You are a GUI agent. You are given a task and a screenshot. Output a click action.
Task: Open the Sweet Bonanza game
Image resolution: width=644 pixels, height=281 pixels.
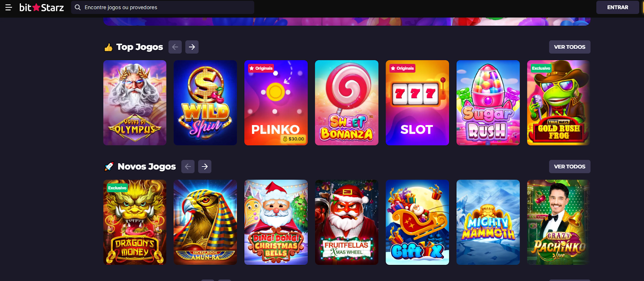pyautogui.click(x=347, y=103)
